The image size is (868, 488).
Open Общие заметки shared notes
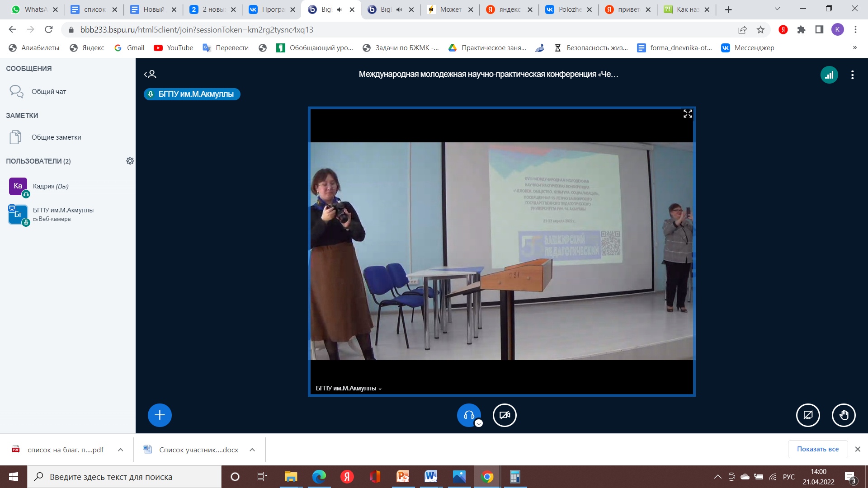56,137
